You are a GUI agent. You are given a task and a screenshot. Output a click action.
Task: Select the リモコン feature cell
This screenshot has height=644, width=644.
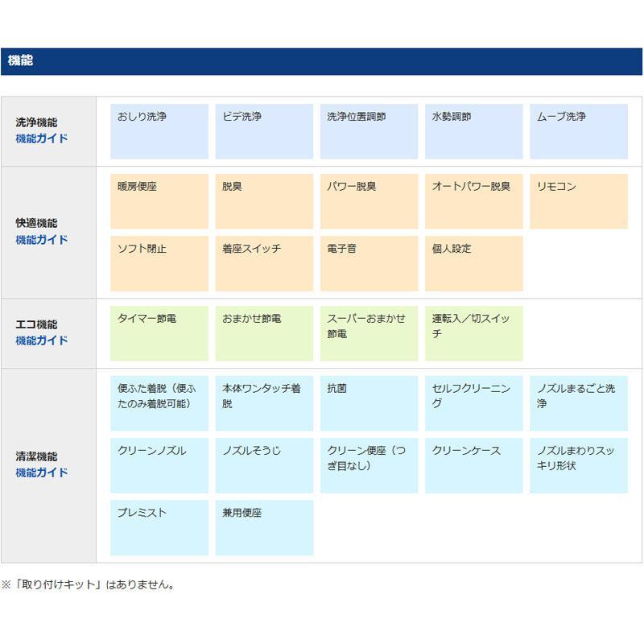pyautogui.click(x=578, y=201)
